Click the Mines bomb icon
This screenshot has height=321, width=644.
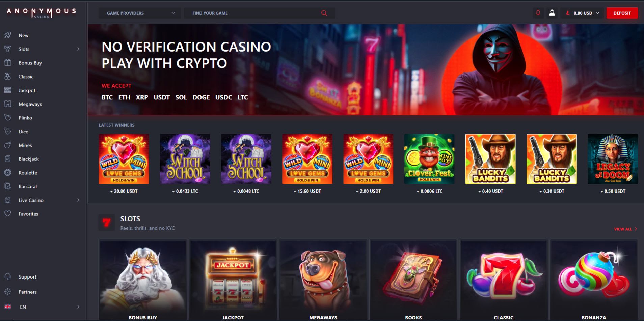click(8, 145)
